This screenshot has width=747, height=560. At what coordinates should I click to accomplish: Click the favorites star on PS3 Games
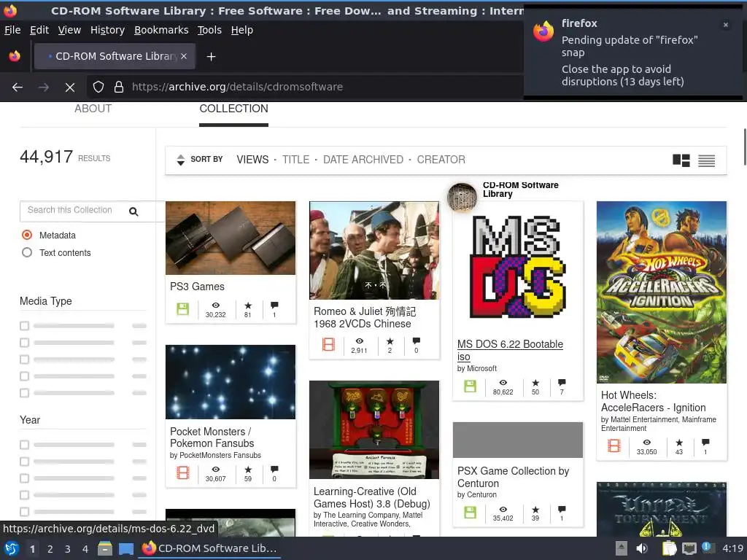coord(248,306)
